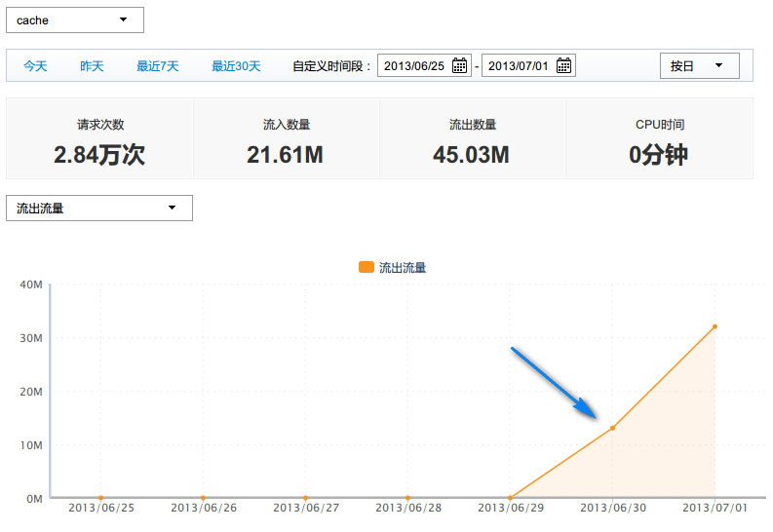Click the 2013/06/25 x-axis label

[101, 508]
